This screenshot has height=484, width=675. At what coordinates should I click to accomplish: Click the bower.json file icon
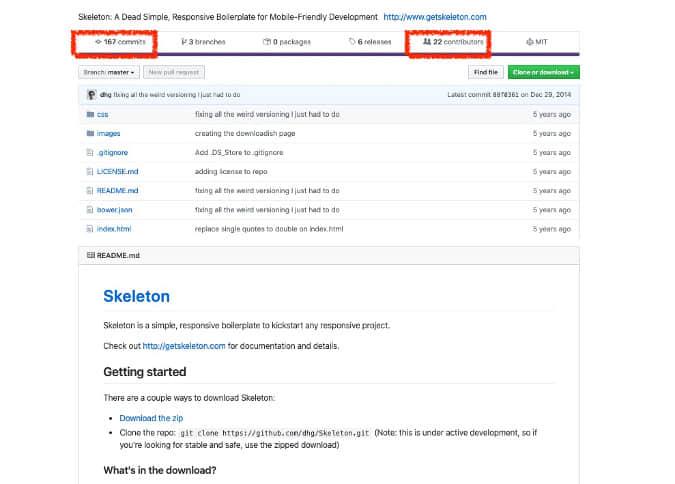click(90, 210)
